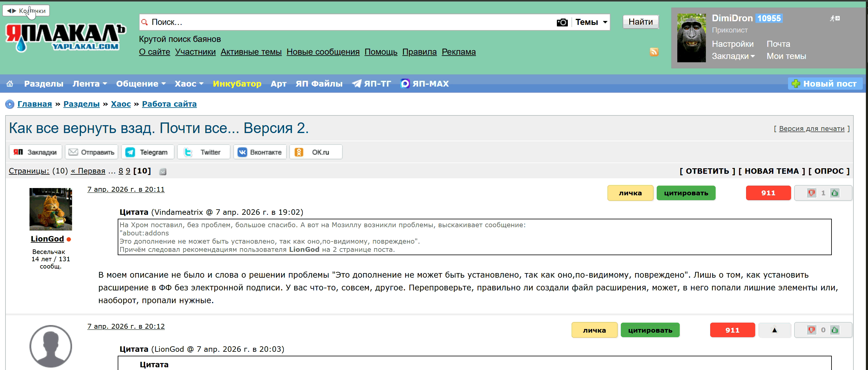Viewport: 868px width, 370px height.
Task: Share the thread to OK.ru
Action: pos(315,152)
